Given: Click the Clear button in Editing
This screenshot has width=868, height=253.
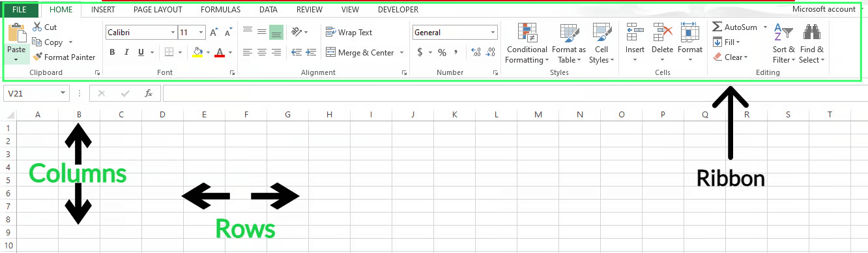Looking at the screenshot, I should pyautogui.click(x=729, y=57).
